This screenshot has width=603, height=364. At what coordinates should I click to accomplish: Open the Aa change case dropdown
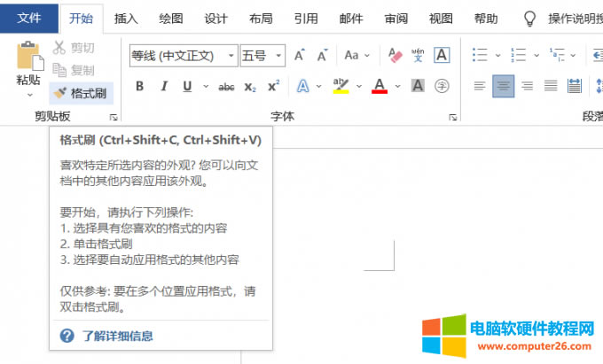click(356, 55)
